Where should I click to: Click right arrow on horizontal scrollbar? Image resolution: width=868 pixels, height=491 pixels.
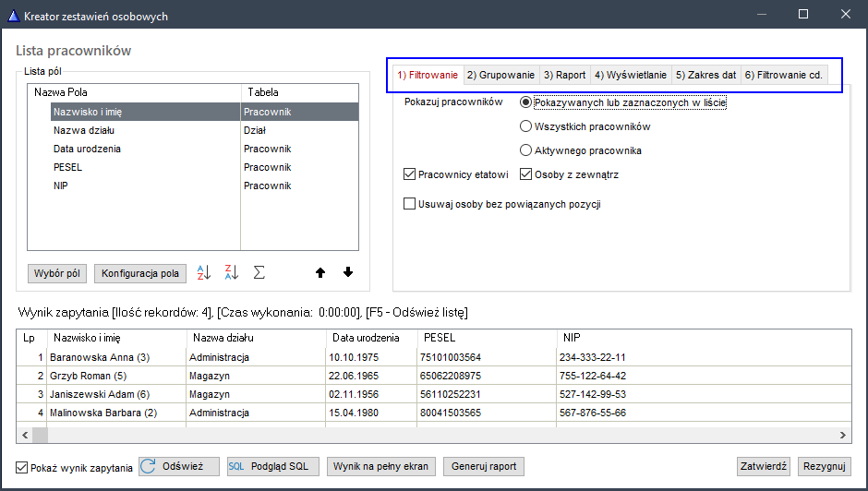click(x=843, y=436)
